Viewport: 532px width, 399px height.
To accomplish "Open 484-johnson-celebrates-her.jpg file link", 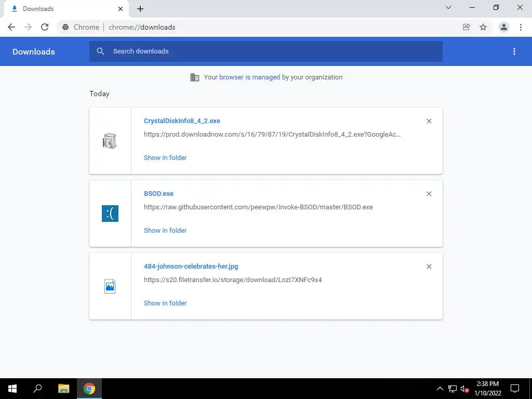I will click(191, 267).
